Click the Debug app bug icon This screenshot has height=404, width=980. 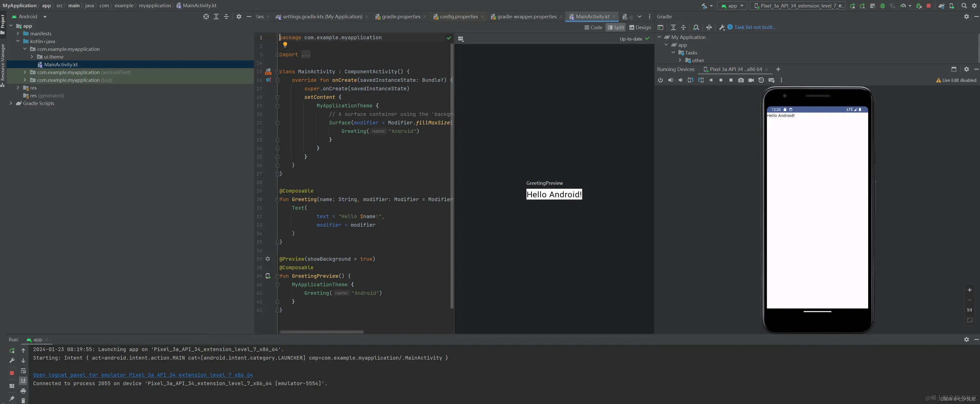click(x=882, y=6)
